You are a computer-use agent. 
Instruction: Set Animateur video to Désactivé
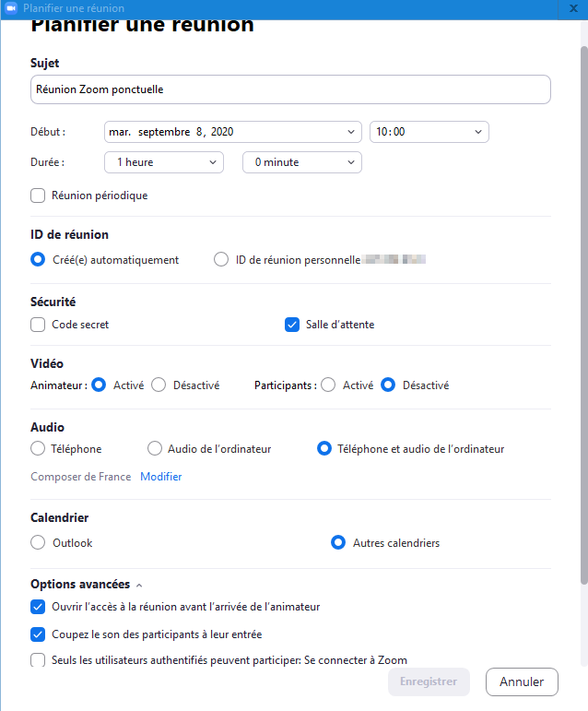[x=159, y=385]
